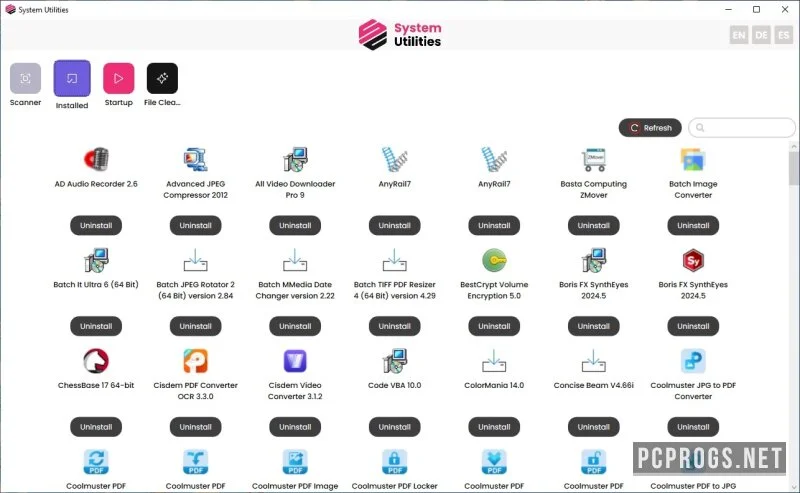
Task: Select the ColorMania 14.0 icon
Action: coord(494,361)
